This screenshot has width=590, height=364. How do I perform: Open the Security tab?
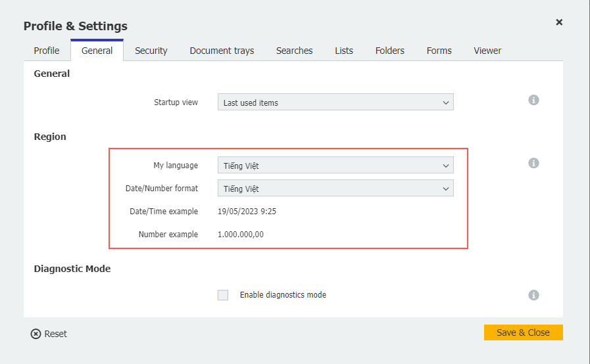click(151, 51)
